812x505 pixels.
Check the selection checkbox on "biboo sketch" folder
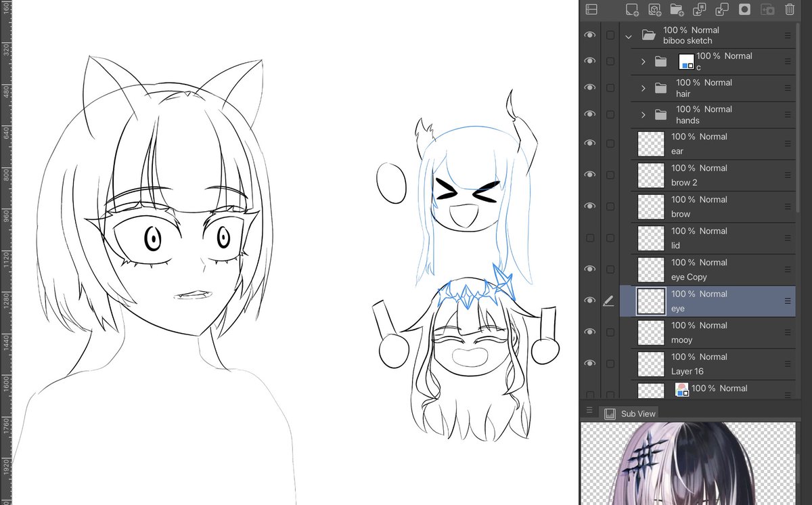611,35
